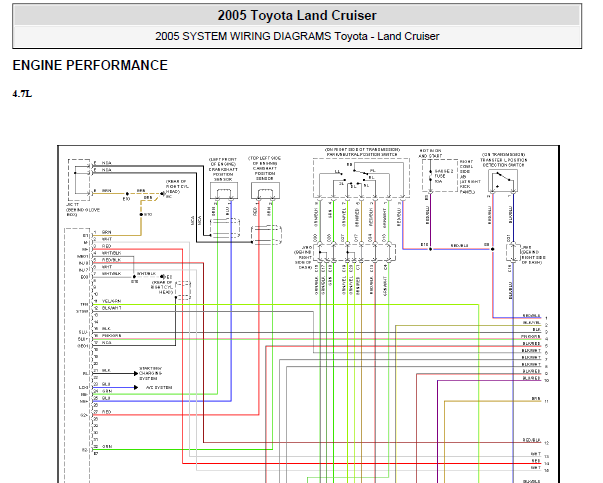Click the Crankshaft Position Sensor label

(223, 169)
